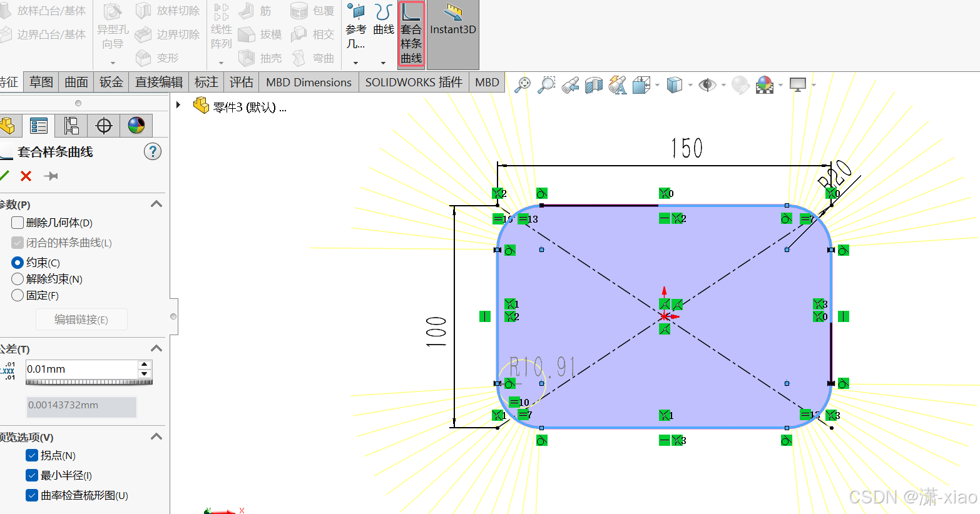Image resolution: width=980 pixels, height=514 pixels.
Task: Confirm with the green OK checkmark
Action: (x=4, y=176)
